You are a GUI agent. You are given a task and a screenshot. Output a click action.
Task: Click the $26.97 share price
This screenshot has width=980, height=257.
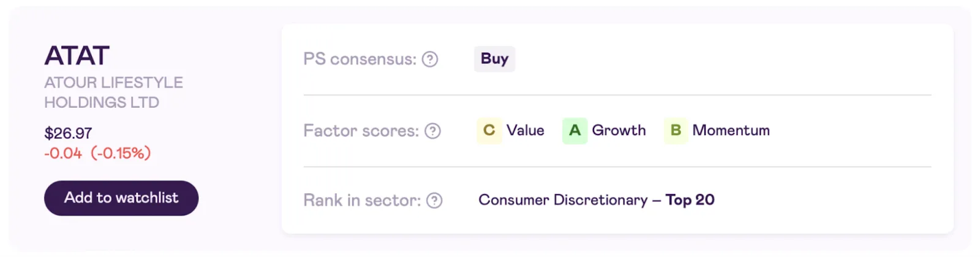click(x=68, y=133)
